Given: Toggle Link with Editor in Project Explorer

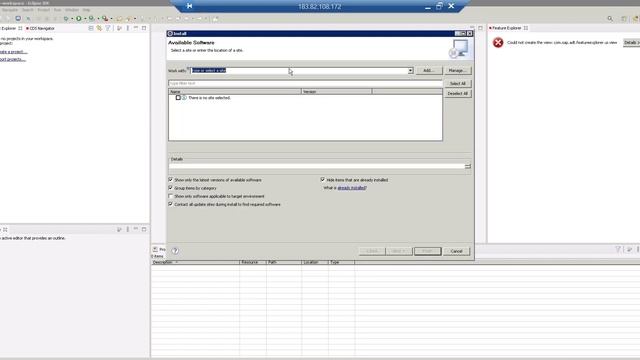Looking at the screenshot, I should point(99,28).
